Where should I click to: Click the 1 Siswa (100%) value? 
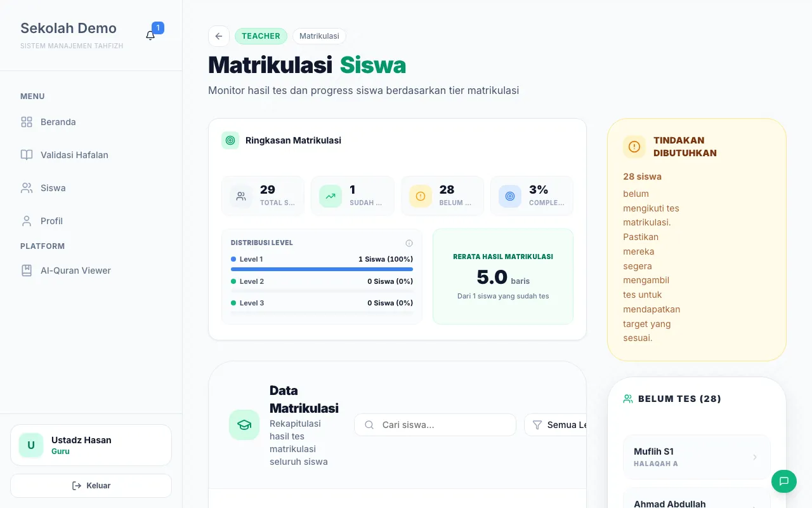point(386,259)
